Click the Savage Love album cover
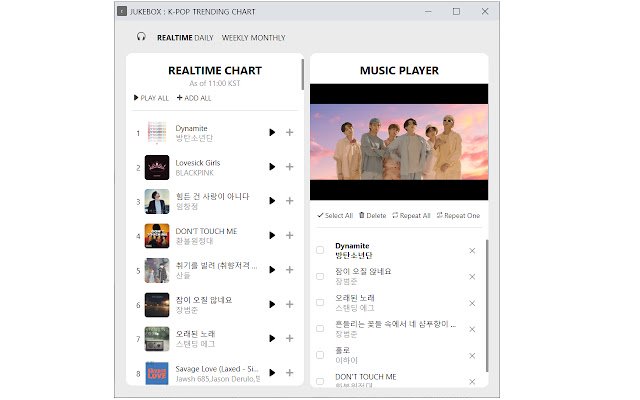This screenshot has width=640, height=400. pos(157,373)
